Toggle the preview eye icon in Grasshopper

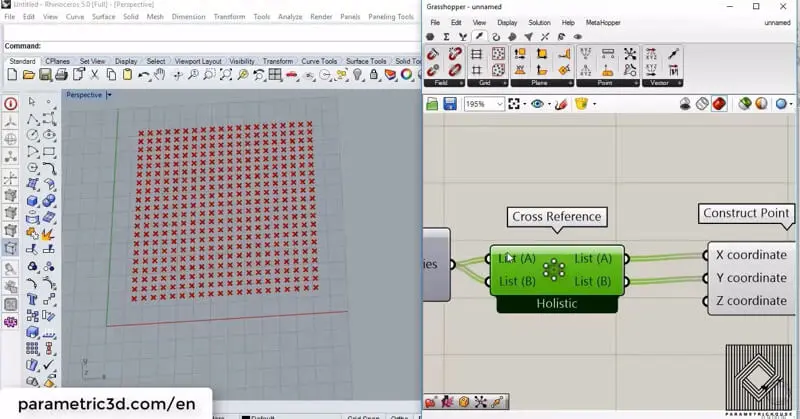point(538,104)
